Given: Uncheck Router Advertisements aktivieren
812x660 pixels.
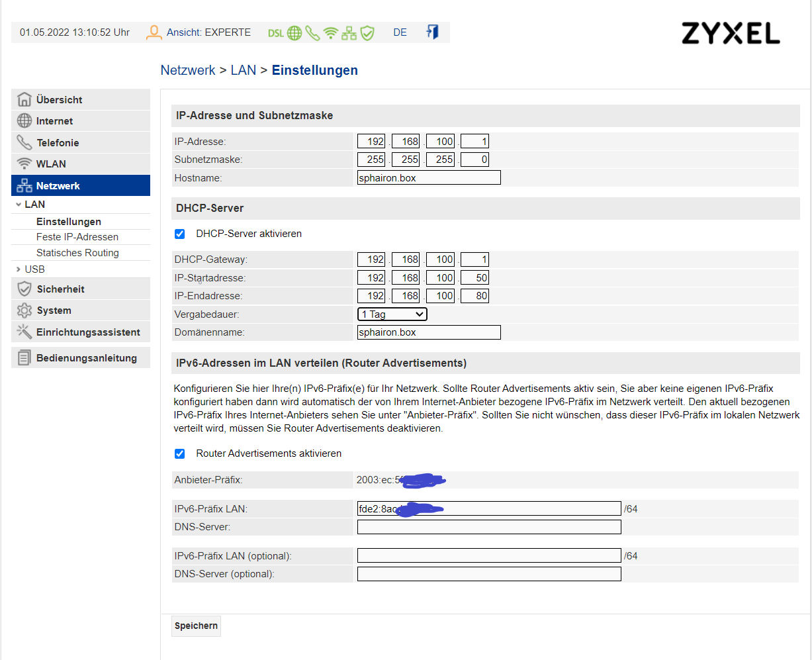Looking at the screenshot, I should (x=179, y=453).
